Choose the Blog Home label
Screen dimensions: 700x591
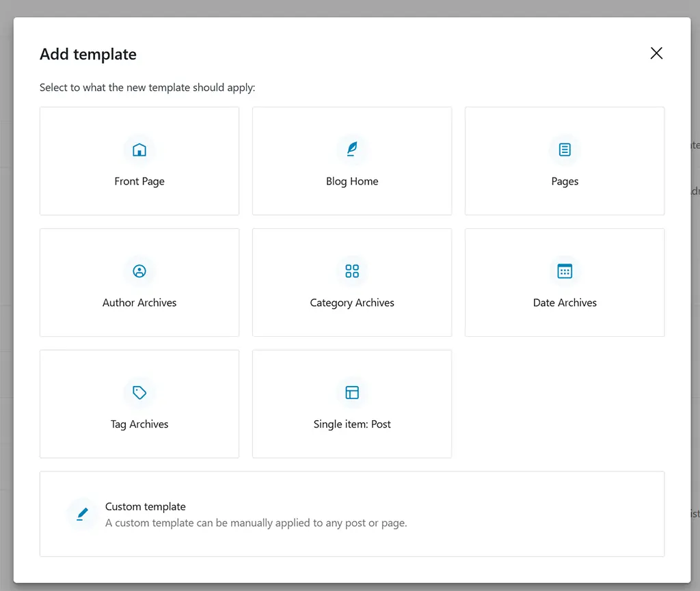352,182
